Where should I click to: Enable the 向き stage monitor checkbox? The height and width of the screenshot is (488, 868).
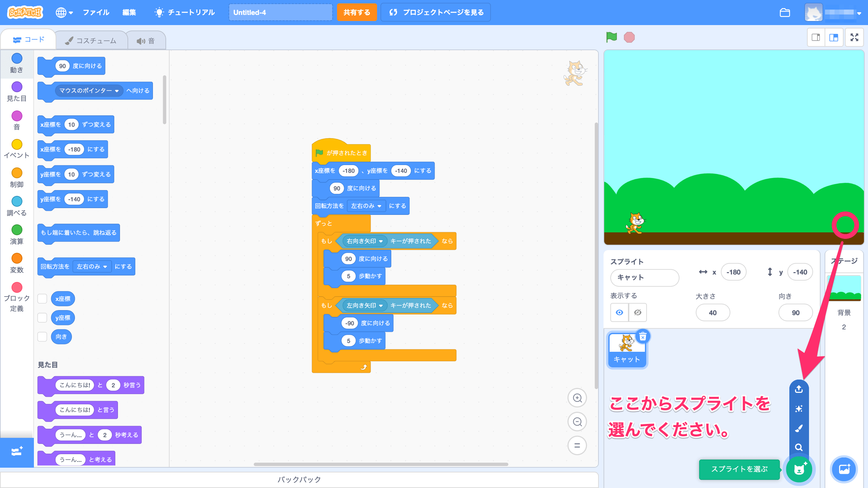(x=42, y=337)
